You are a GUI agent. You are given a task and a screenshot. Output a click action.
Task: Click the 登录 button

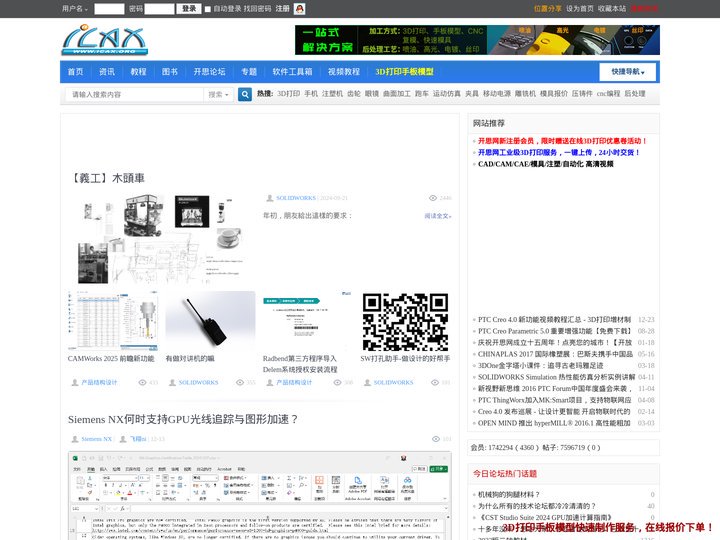pos(189,9)
